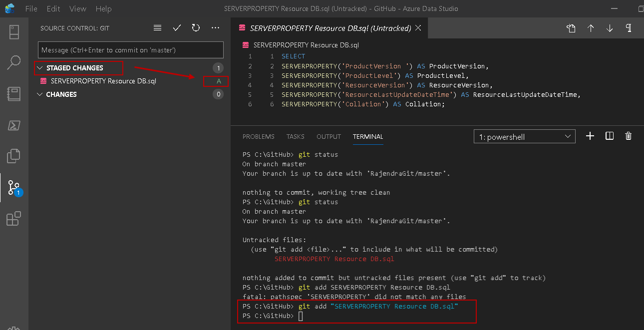Open the powershell terminal selector dropdown

pyautogui.click(x=524, y=136)
